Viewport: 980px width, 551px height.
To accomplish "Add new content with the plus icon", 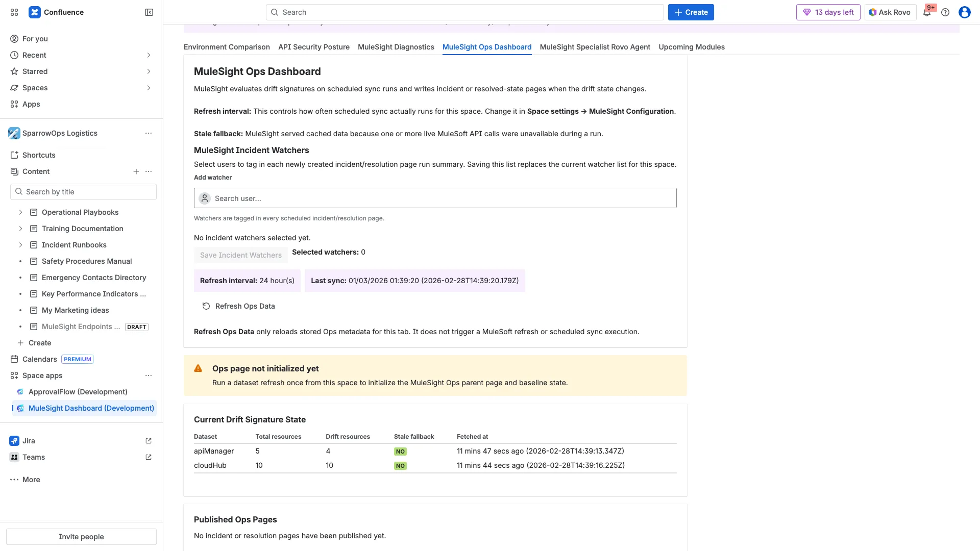I will pos(136,171).
